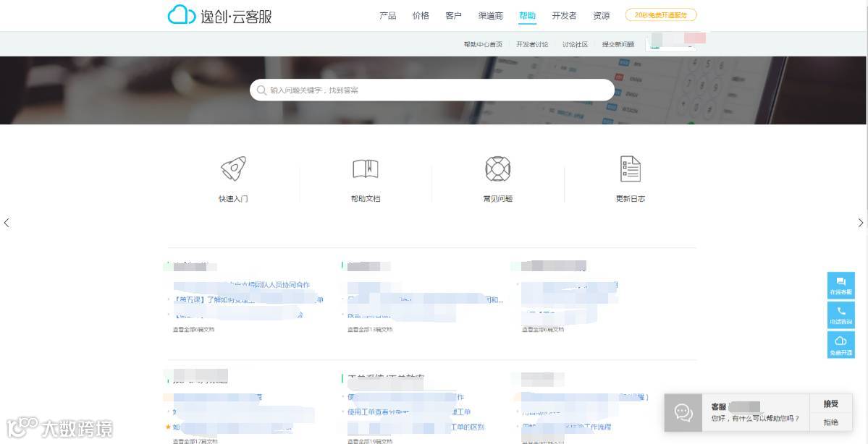Click 提交新问题 link
The width and height of the screenshot is (868, 444).
[x=618, y=44]
